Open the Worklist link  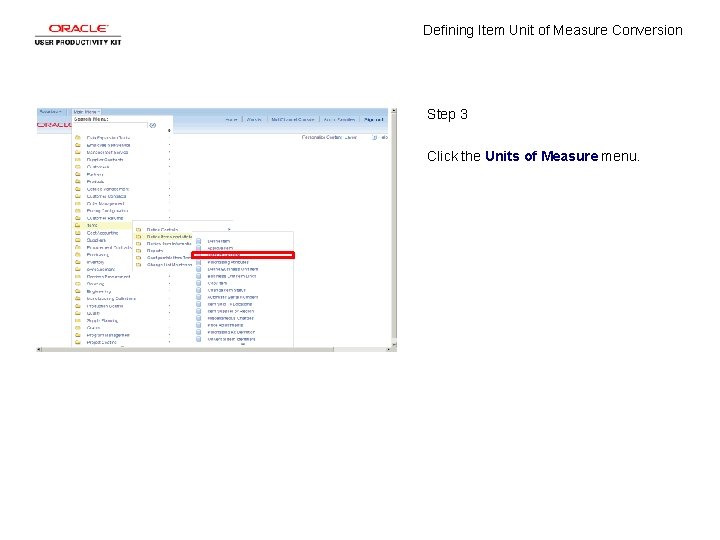tap(254, 119)
